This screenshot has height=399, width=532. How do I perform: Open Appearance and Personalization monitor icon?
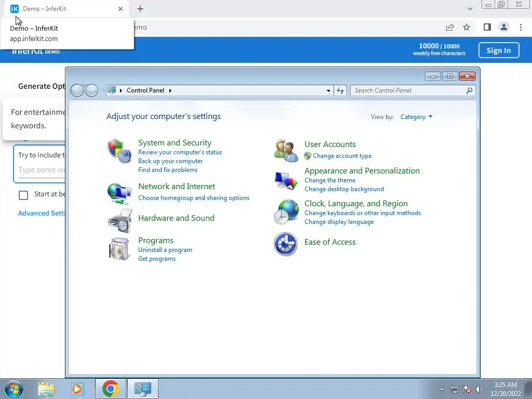(x=286, y=181)
